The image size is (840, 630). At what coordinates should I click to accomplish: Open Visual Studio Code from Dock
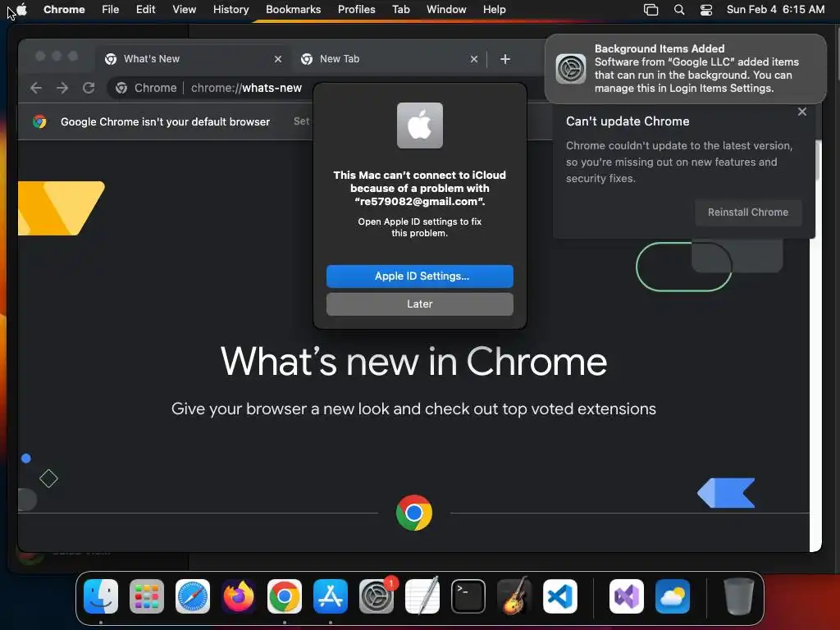tap(559, 596)
